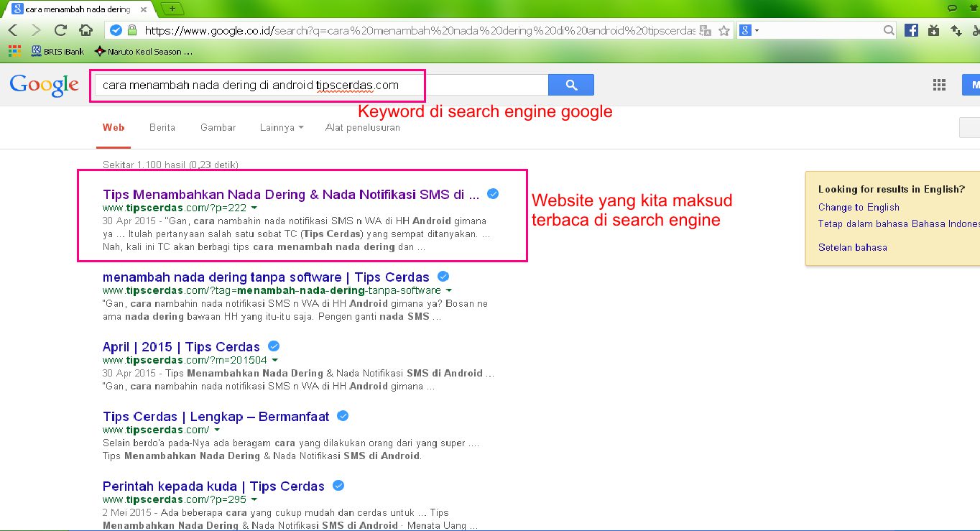
Task: Click verified badge beside 'Perintah kepada kuda'
Action: click(x=338, y=486)
